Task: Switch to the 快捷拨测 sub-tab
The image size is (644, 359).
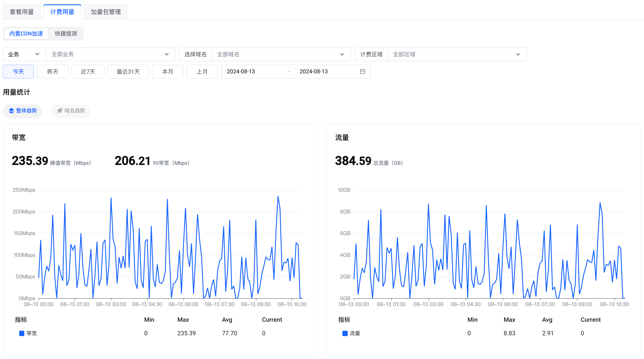Action: click(x=66, y=34)
